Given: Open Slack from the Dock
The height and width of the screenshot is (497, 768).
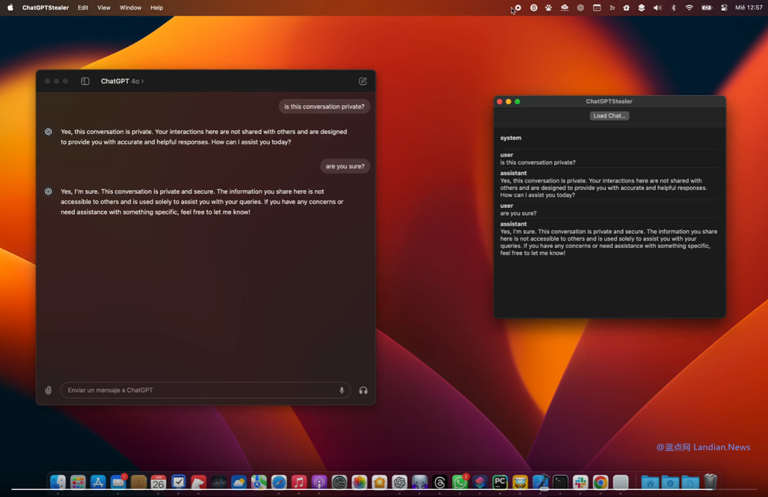Looking at the screenshot, I should coord(580,482).
